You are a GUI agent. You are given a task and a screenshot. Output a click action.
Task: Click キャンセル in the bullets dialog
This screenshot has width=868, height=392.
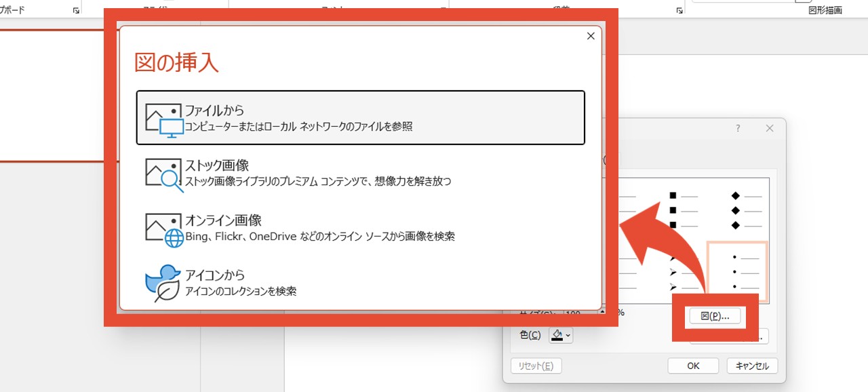point(752,366)
